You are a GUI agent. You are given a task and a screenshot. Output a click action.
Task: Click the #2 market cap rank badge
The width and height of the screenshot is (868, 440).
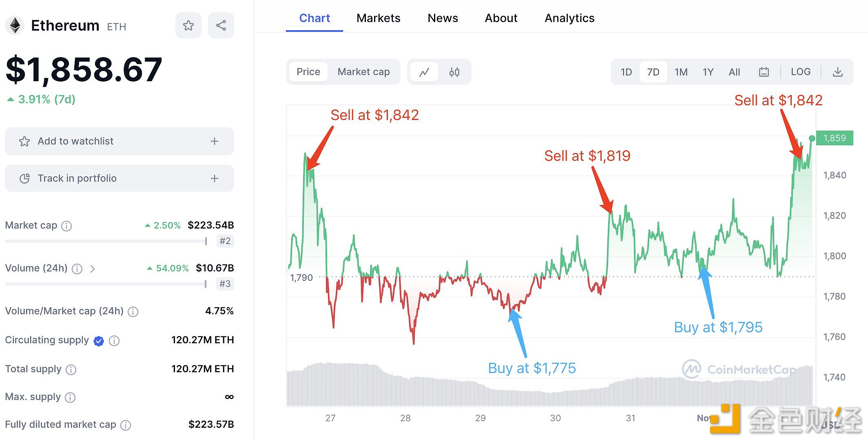pos(225,241)
